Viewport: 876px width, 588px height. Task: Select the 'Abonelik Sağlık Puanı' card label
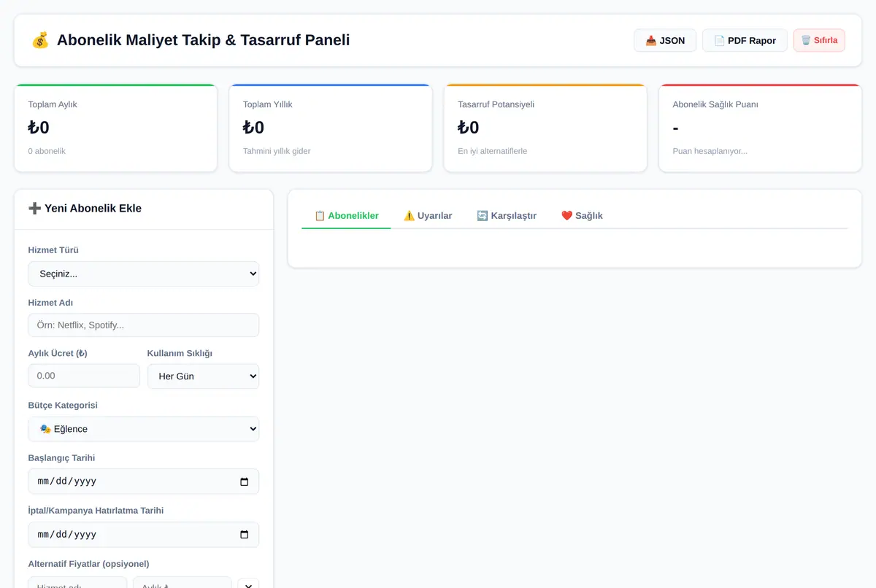[x=715, y=104]
